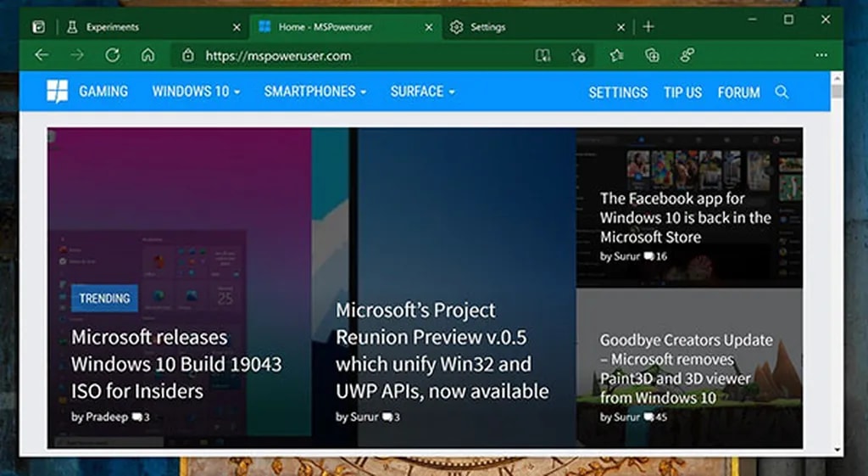
Task: Click the MSPoweruser Windows logo
Action: click(58, 92)
